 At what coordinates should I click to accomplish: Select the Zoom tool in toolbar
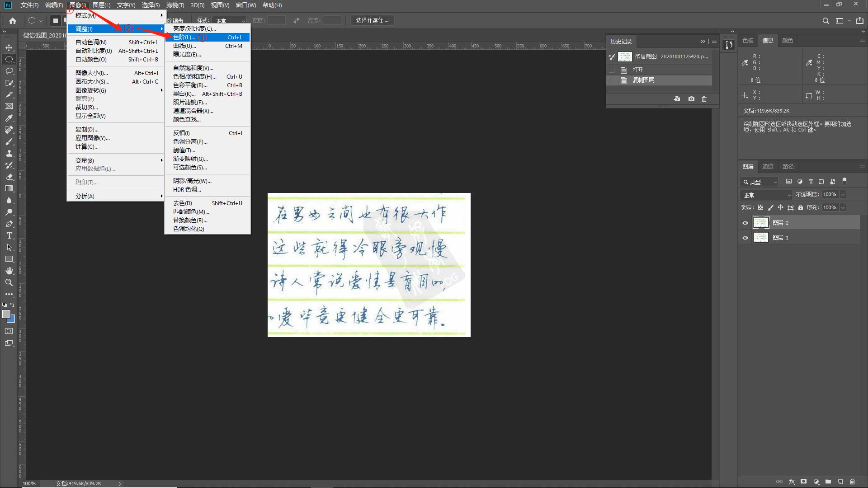click(x=9, y=282)
